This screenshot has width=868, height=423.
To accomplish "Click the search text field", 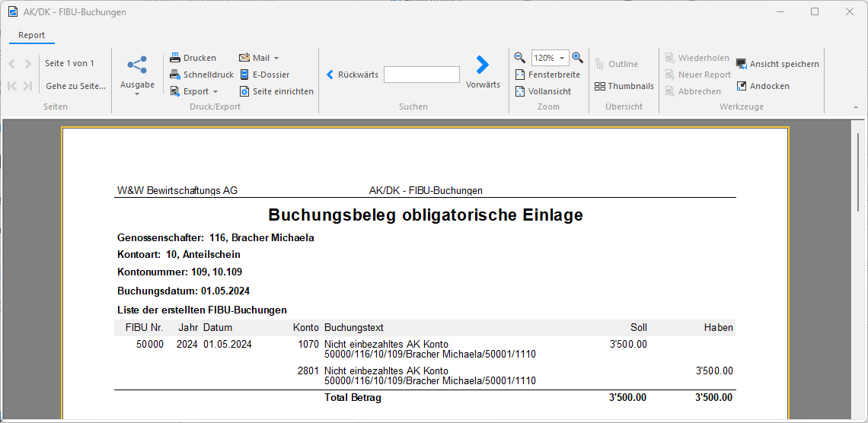I will coord(422,75).
